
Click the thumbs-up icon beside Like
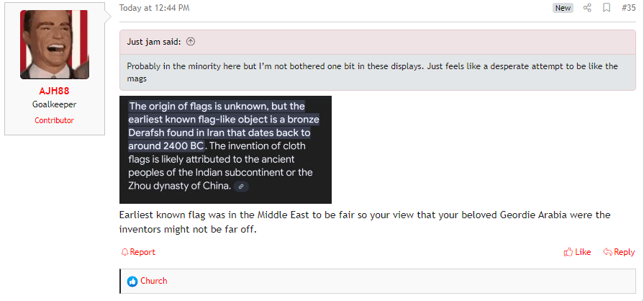coord(568,252)
